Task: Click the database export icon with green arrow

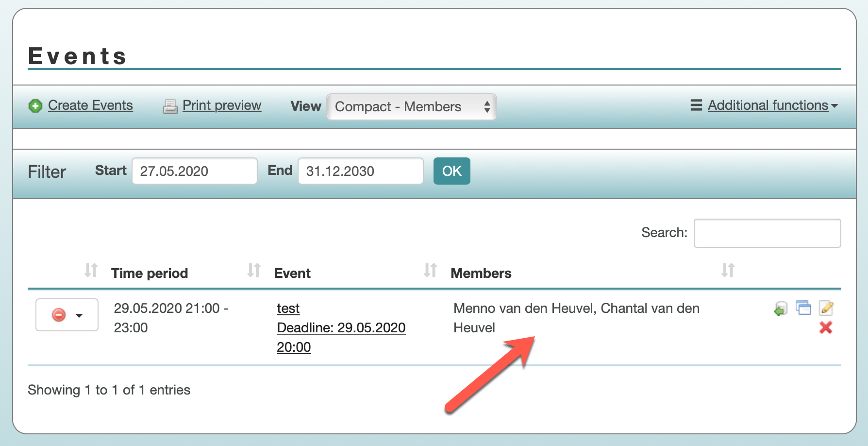Action: (781, 309)
